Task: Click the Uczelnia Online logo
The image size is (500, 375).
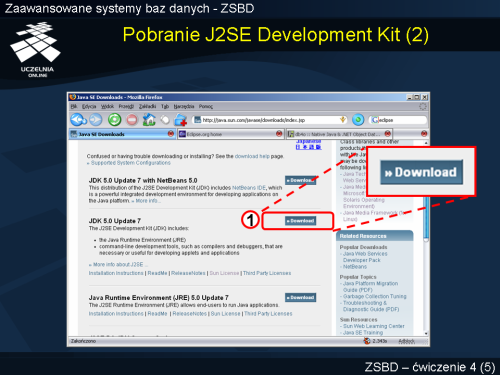Action: [36, 49]
